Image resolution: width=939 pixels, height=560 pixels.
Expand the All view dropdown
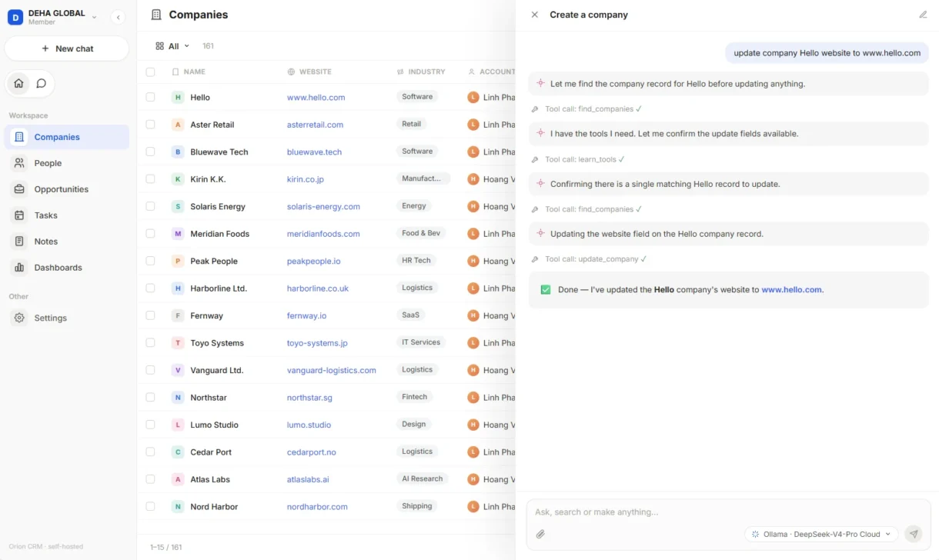[x=172, y=46]
